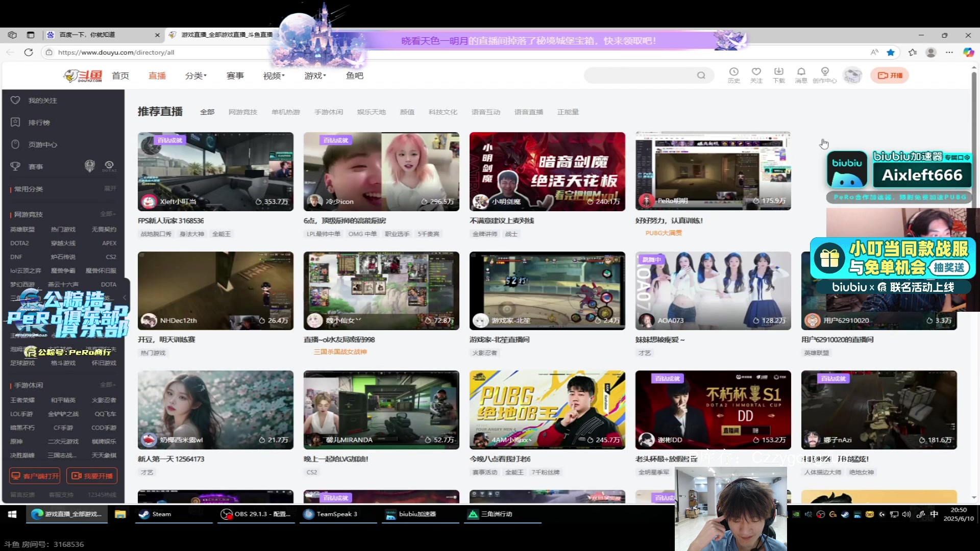The height and width of the screenshot is (551, 980).
Task: Click the browser refresh icon
Action: pyautogui.click(x=29, y=52)
